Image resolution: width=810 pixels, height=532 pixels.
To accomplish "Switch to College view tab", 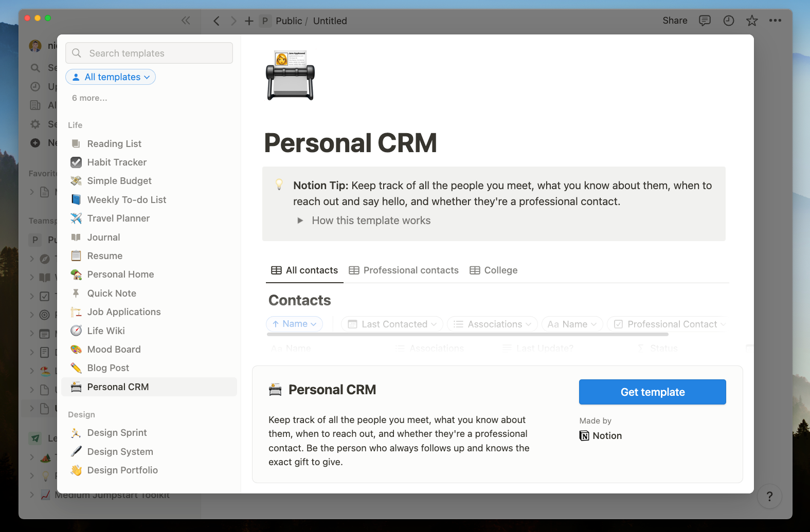I will coord(494,270).
